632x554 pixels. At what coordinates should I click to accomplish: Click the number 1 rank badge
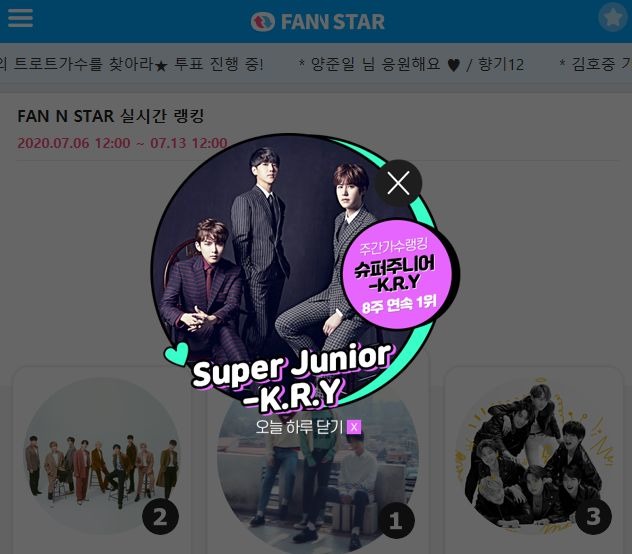[x=395, y=521]
